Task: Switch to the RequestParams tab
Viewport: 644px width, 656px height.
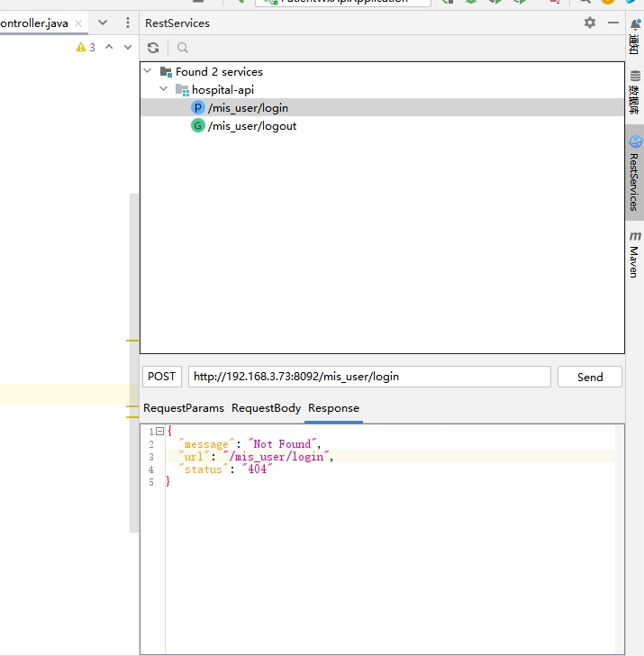Action: point(184,408)
